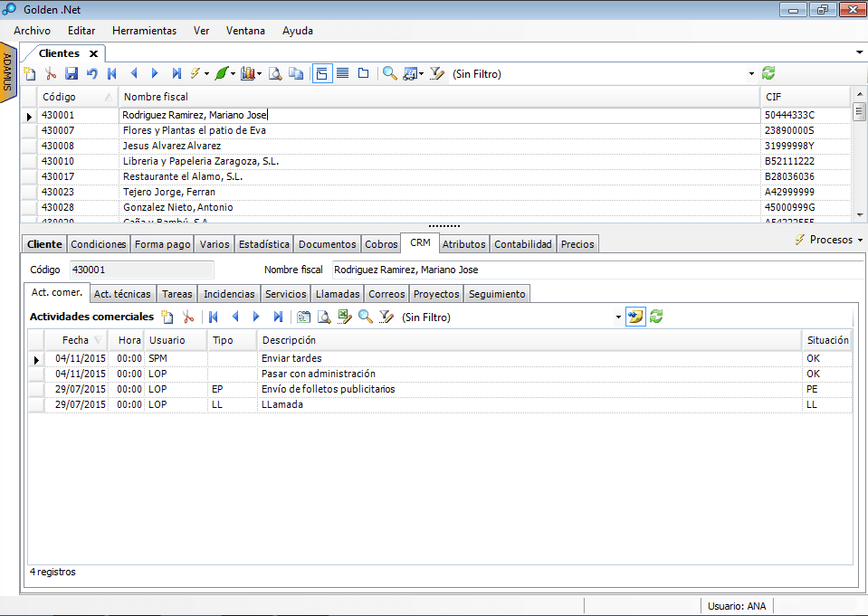The image size is (868, 616).
Task: Toggle the list view layout button
Action: pos(343,74)
